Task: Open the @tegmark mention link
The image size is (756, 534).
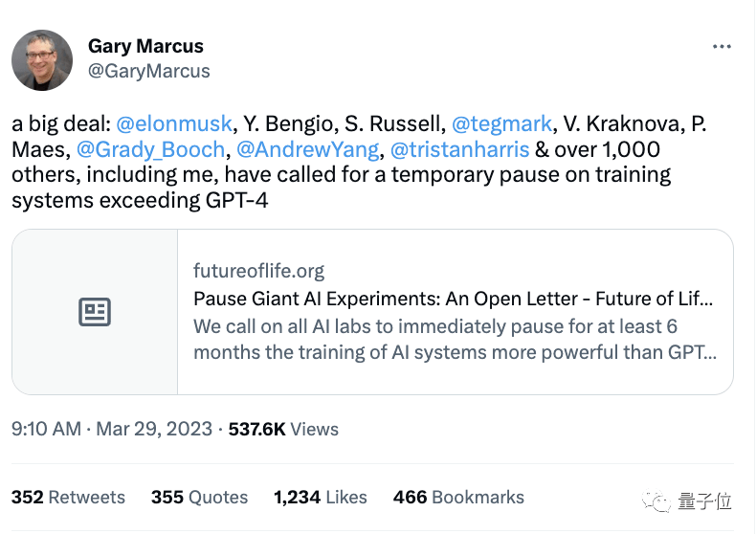Action: tap(501, 123)
